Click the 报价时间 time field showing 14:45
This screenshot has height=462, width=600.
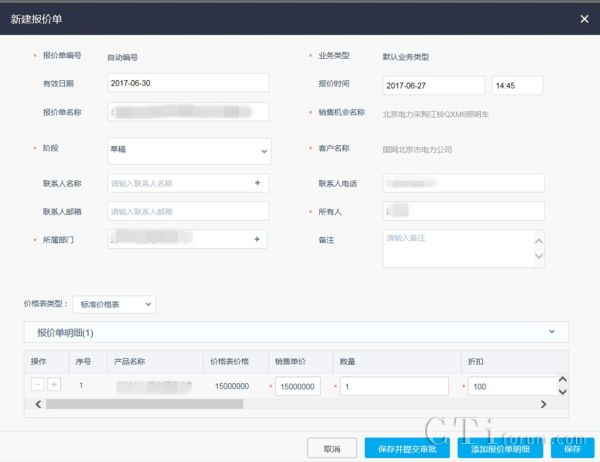tap(517, 86)
